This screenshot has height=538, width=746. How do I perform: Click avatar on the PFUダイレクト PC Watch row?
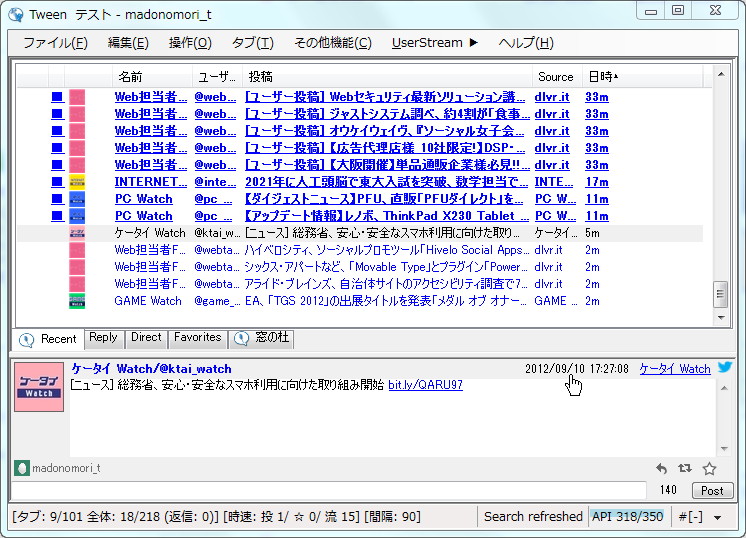click(x=77, y=199)
